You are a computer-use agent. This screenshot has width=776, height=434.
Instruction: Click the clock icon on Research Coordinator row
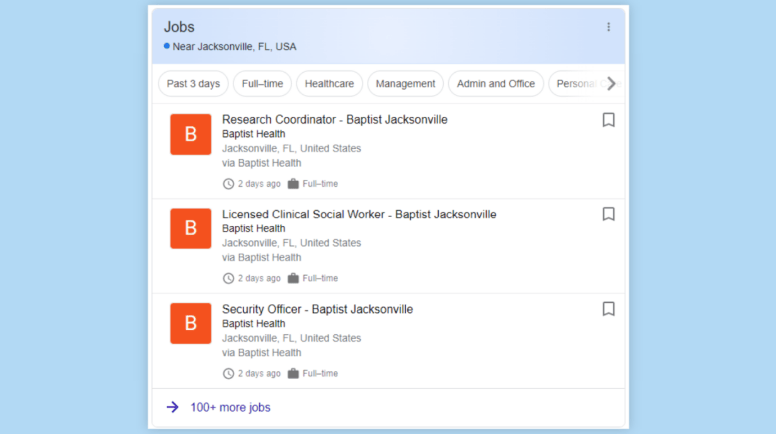pyautogui.click(x=228, y=184)
